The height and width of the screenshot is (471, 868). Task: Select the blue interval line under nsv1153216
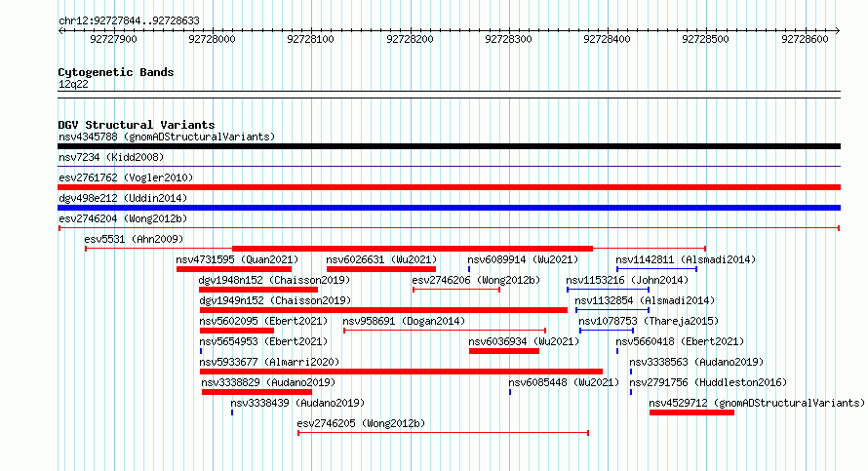pos(608,290)
